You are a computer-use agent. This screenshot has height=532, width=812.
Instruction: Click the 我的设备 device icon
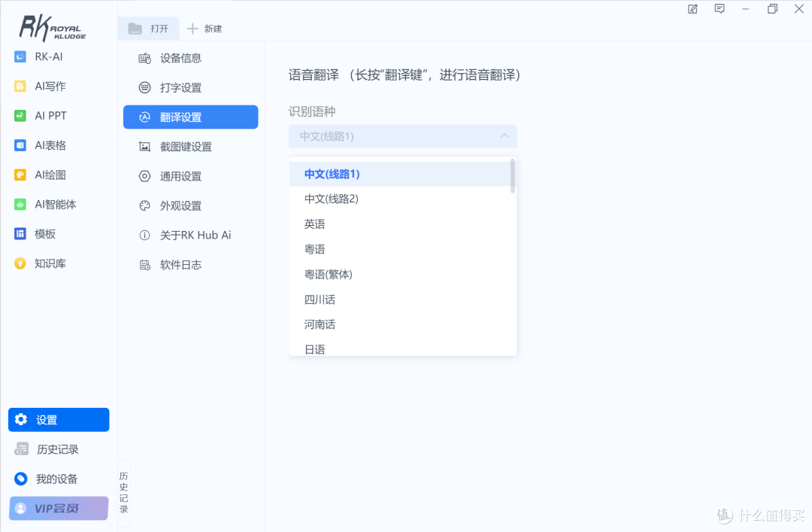click(21, 479)
